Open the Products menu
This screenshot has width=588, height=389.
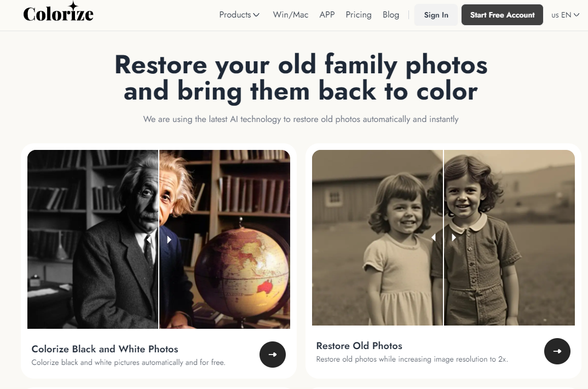click(239, 15)
